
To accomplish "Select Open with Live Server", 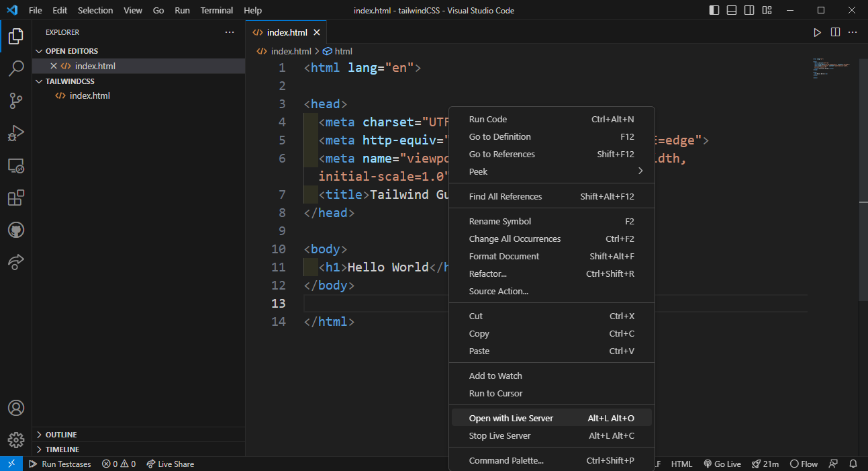I will coord(511,418).
